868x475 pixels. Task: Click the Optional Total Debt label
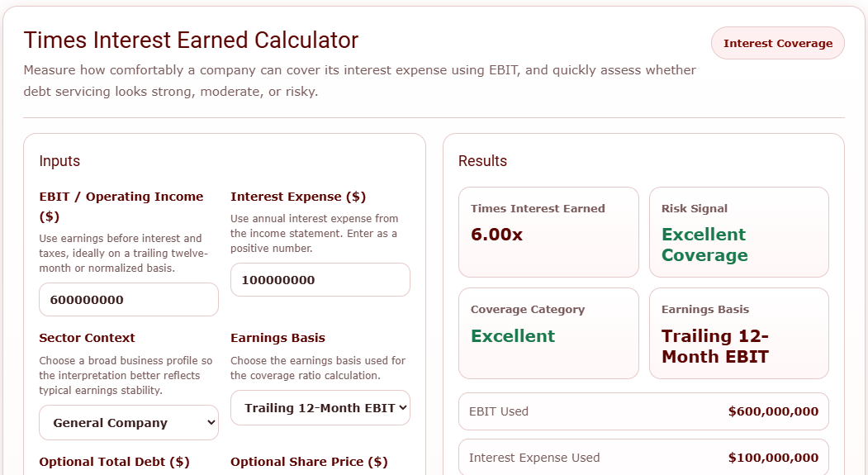(114, 462)
